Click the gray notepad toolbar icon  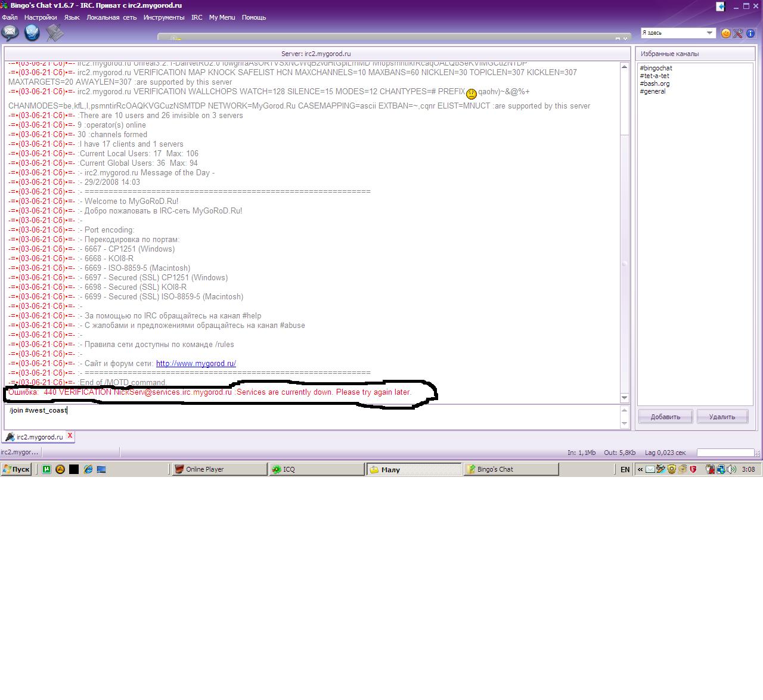[54, 33]
